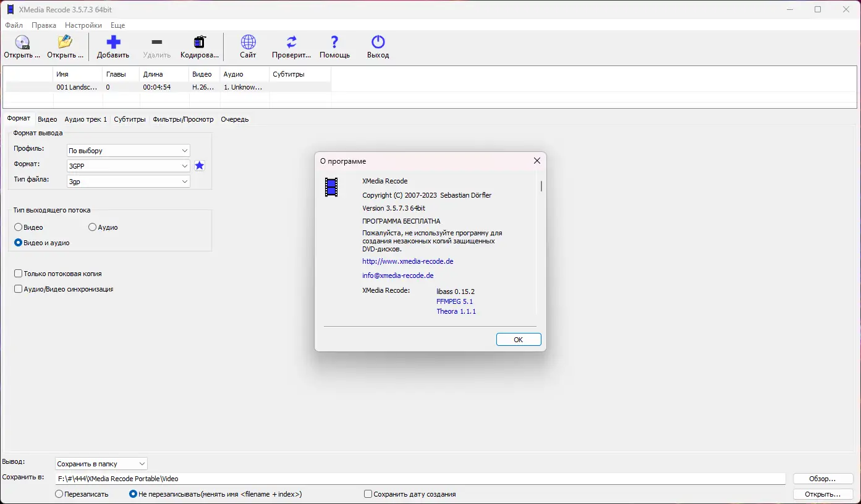
Task: Save favorite profile with blue star icon
Action: [x=199, y=166]
